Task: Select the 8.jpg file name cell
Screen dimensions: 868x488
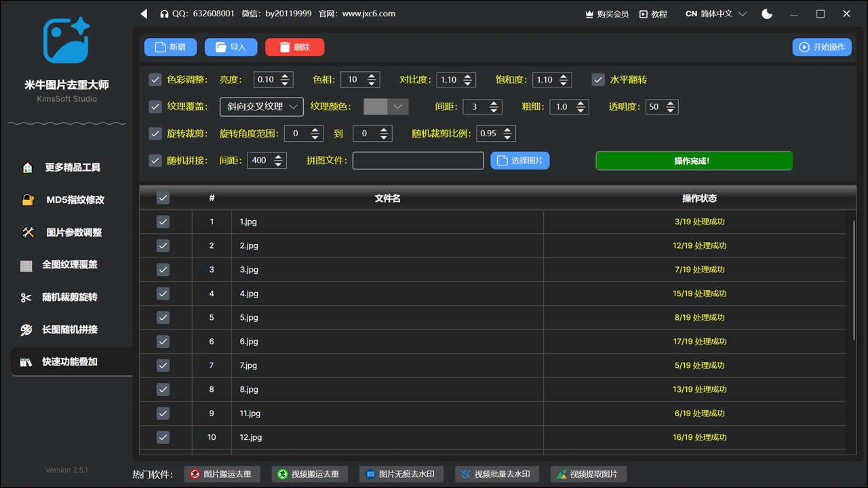Action: coord(387,389)
